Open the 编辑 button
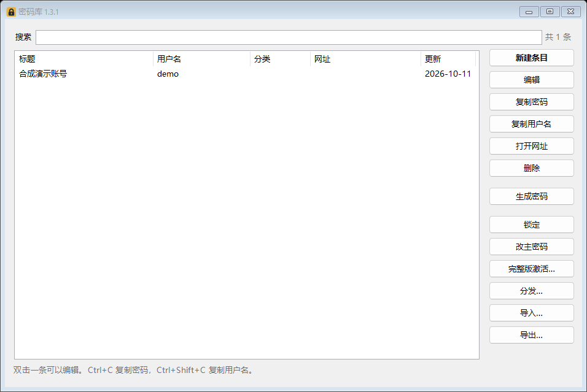Image resolution: width=587 pixels, height=392 pixels. click(531, 80)
